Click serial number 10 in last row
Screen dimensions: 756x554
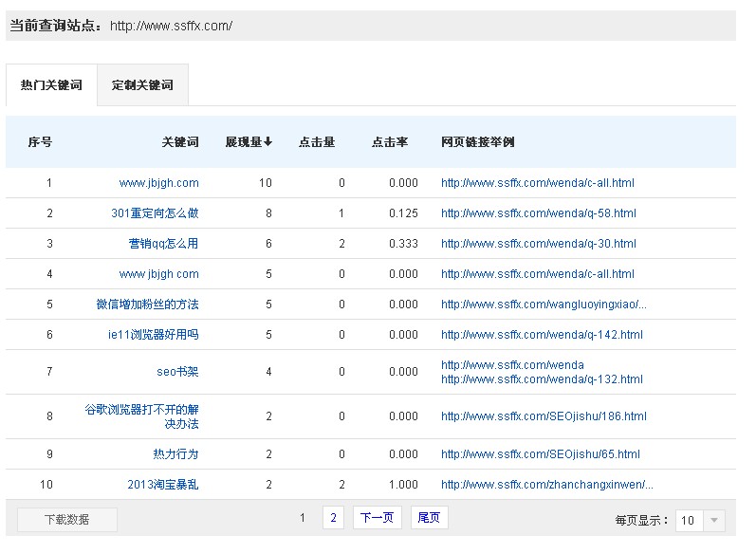point(46,485)
